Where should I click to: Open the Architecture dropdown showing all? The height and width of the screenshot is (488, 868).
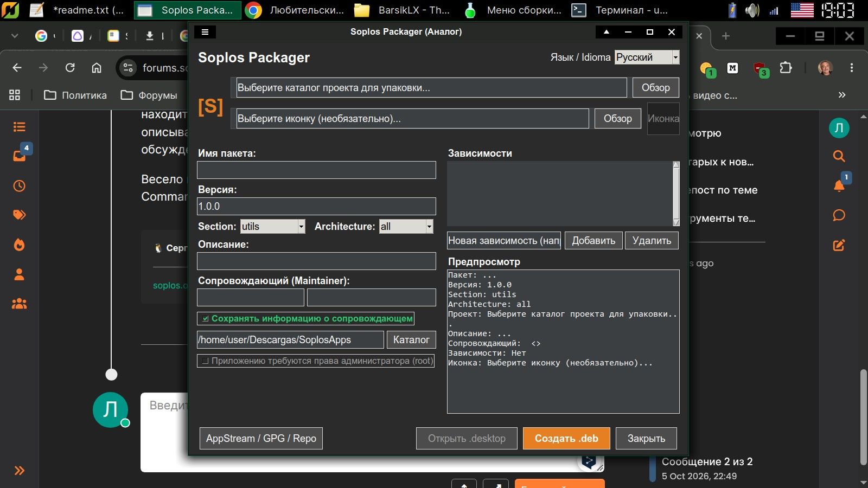click(406, 227)
